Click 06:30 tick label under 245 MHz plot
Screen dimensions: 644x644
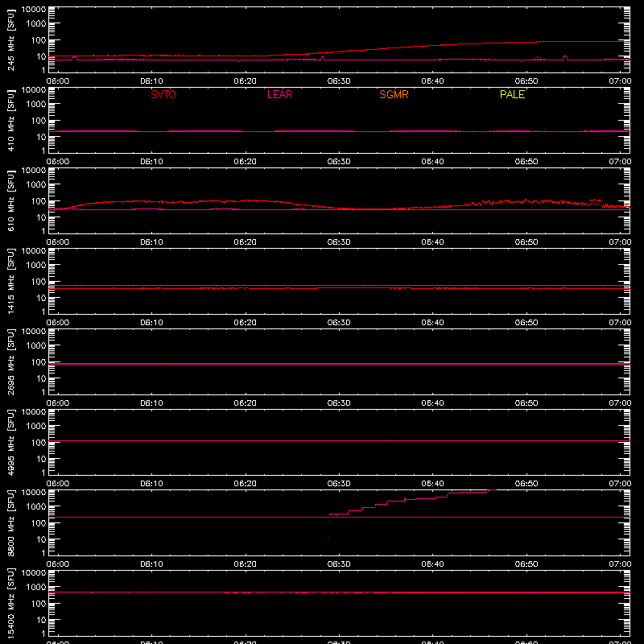(x=339, y=81)
